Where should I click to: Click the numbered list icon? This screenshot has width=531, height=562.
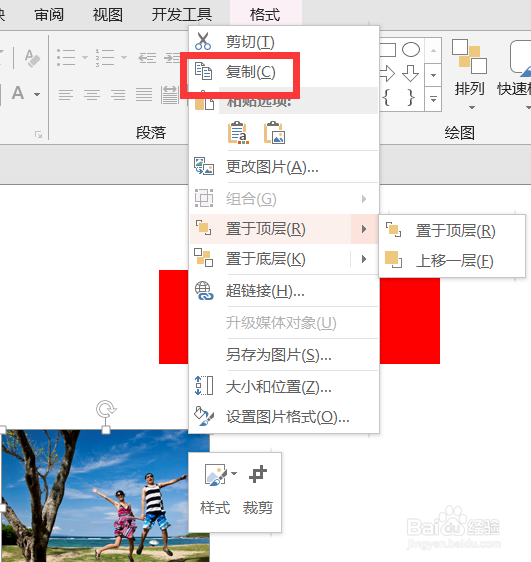[105, 57]
